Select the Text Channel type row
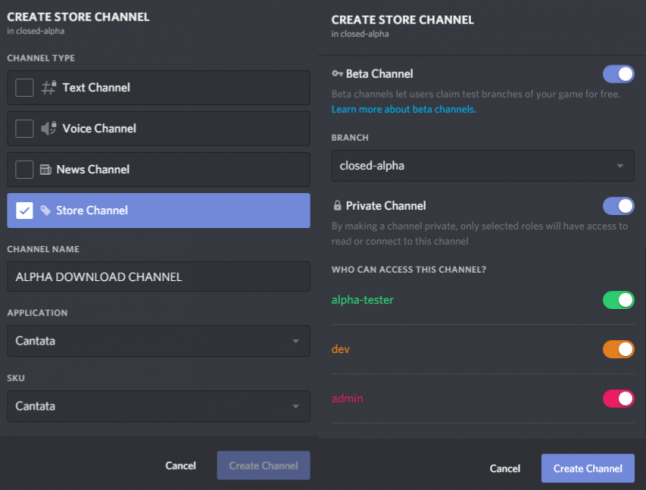The image size is (646, 490). (x=159, y=87)
